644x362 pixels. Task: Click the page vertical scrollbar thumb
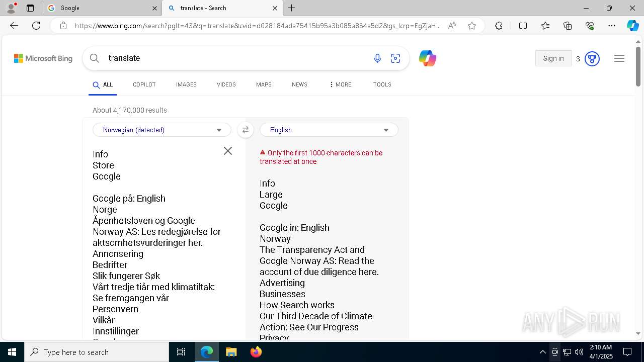click(638, 66)
